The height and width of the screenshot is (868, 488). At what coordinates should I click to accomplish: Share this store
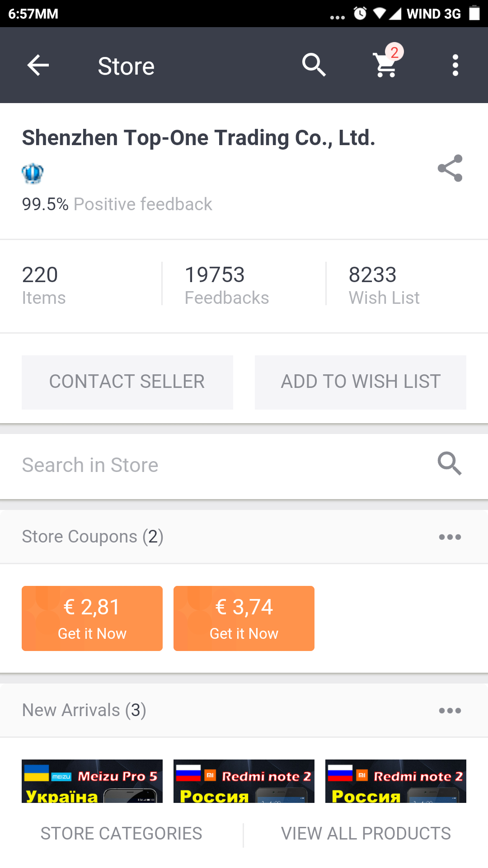point(450,168)
